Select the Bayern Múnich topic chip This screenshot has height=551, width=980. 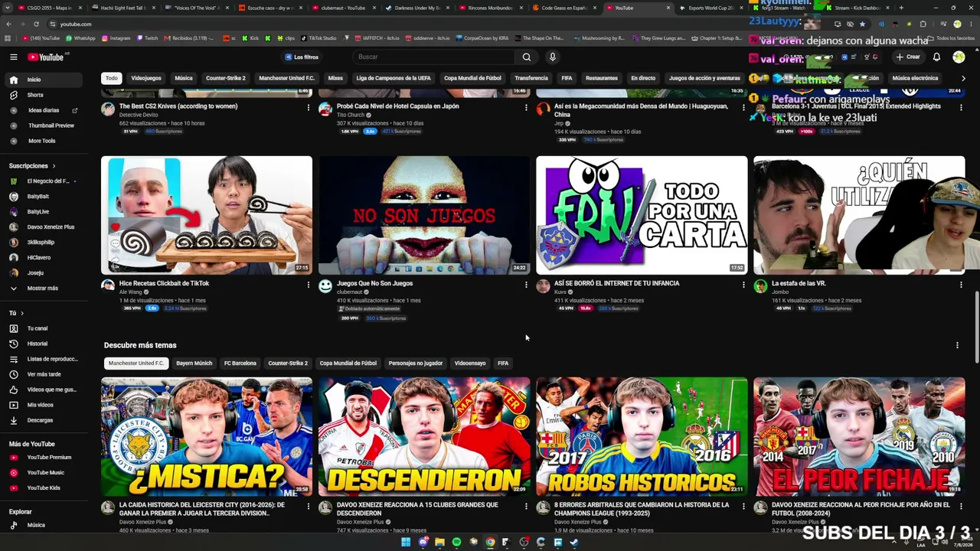194,364
